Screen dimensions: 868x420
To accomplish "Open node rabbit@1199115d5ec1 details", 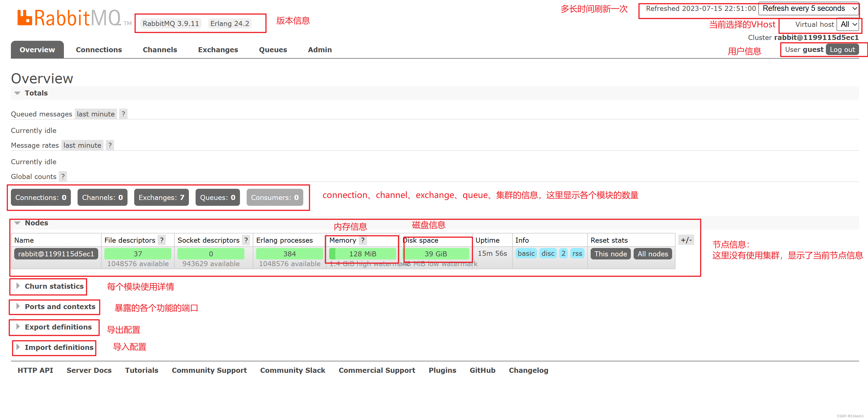I will point(56,254).
